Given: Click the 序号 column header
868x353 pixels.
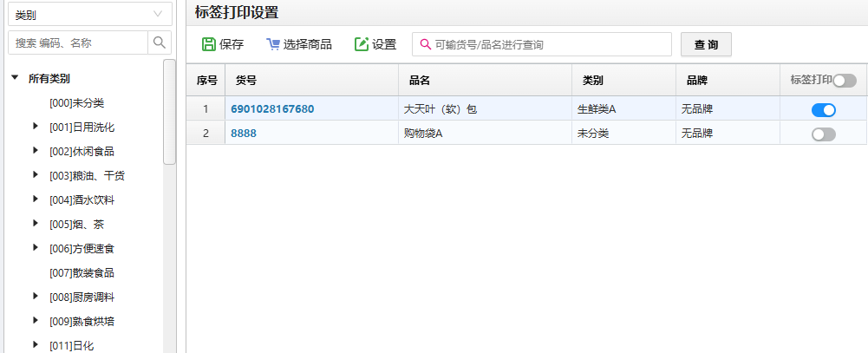Looking at the screenshot, I should point(206,80).
